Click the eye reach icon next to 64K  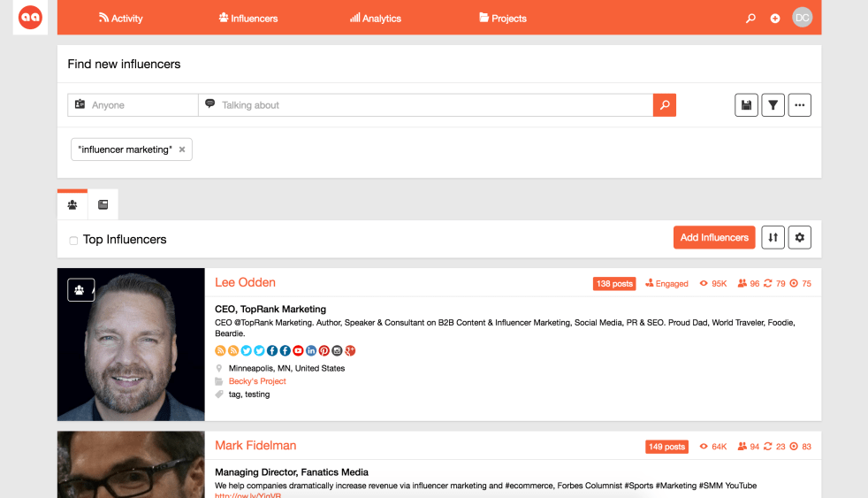(704, 446)
